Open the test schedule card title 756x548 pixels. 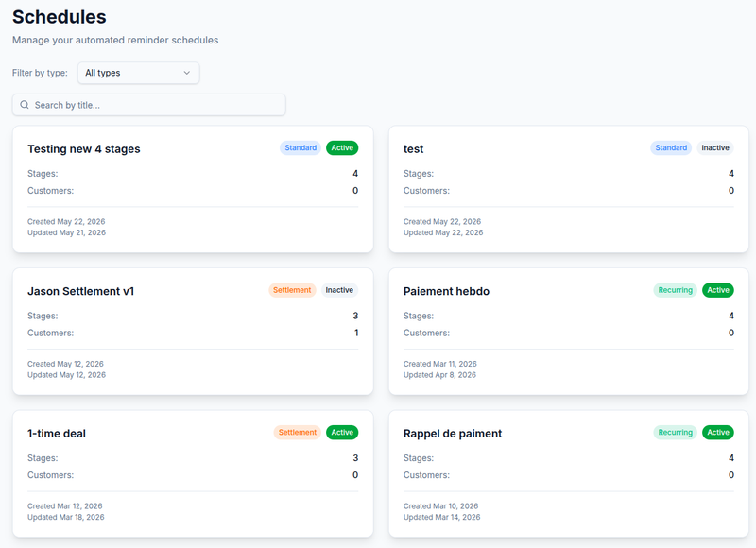413,149
